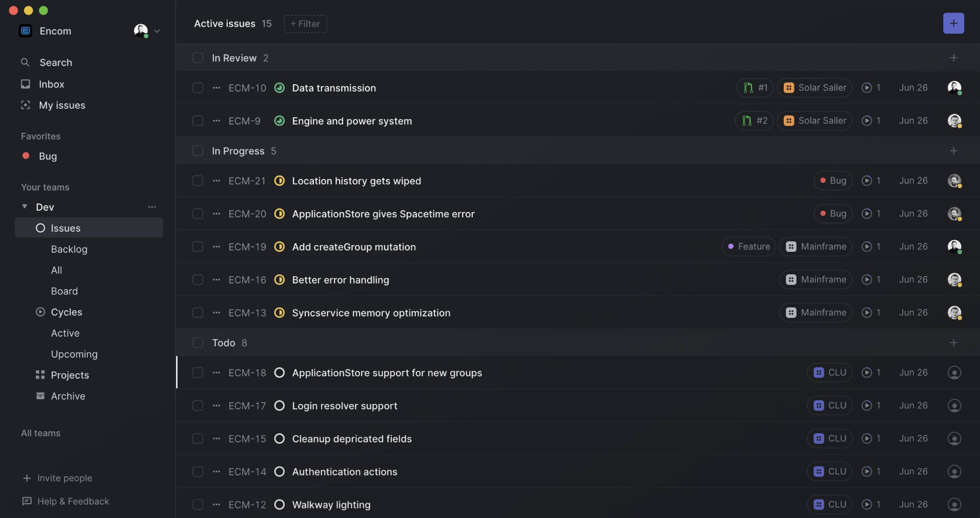Open My Issues in sidebar
Viewport: 980px width, 518px height.
(x=62, y=104)
